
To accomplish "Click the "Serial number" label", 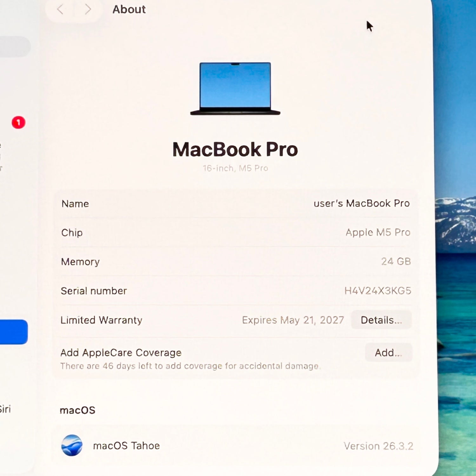I will tap(94, 291).
